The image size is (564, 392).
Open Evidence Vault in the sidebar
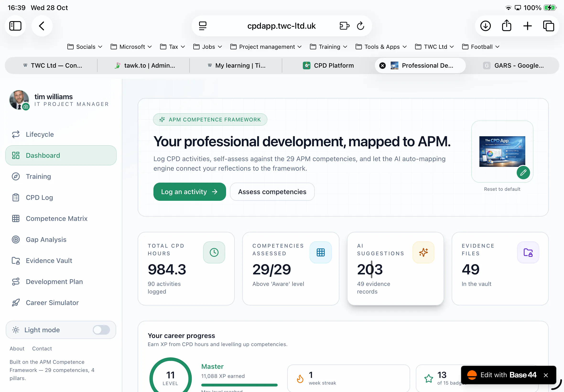(61, 260)
